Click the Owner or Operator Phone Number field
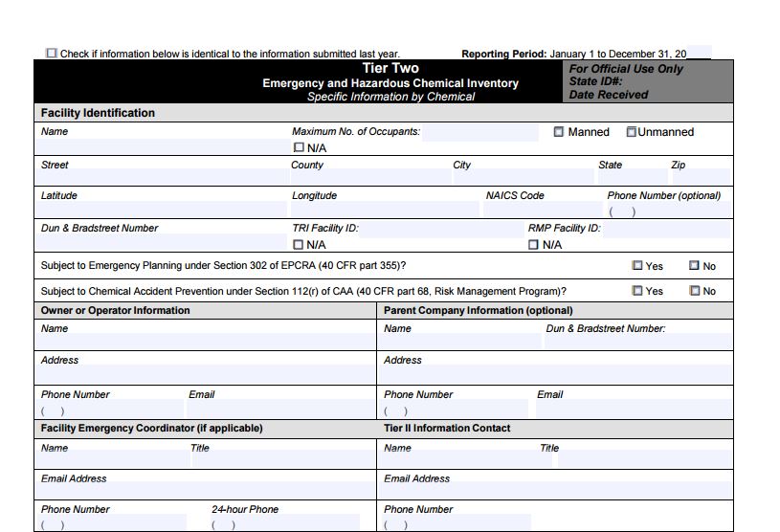The image size is (780, 532). tap(109, 410)
